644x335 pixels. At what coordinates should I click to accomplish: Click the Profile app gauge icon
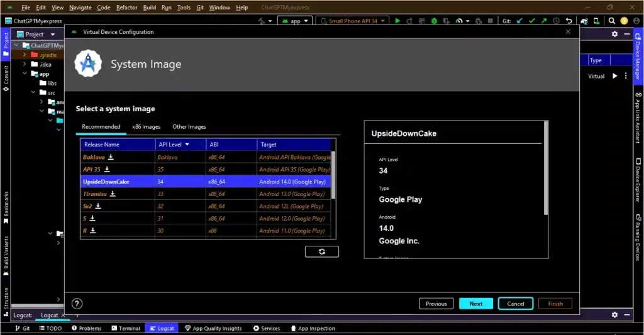click(459, 21)
